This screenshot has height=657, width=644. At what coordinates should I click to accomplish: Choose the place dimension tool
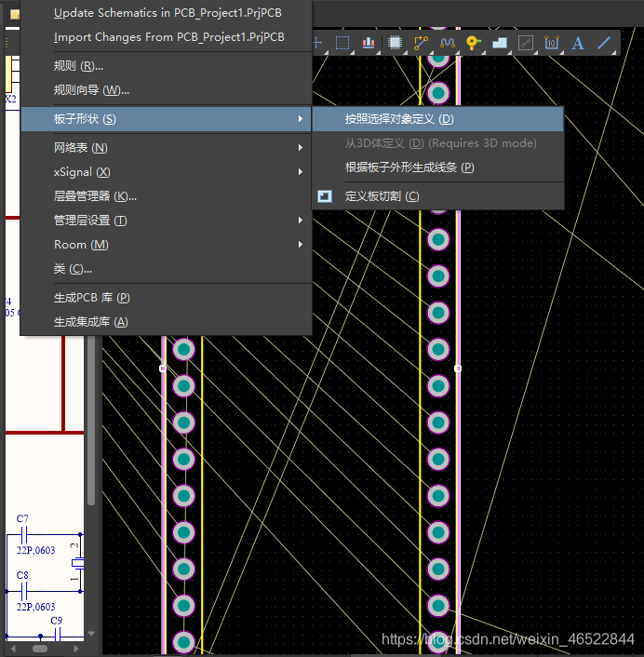pyautogui.click(x=551, y=43)
